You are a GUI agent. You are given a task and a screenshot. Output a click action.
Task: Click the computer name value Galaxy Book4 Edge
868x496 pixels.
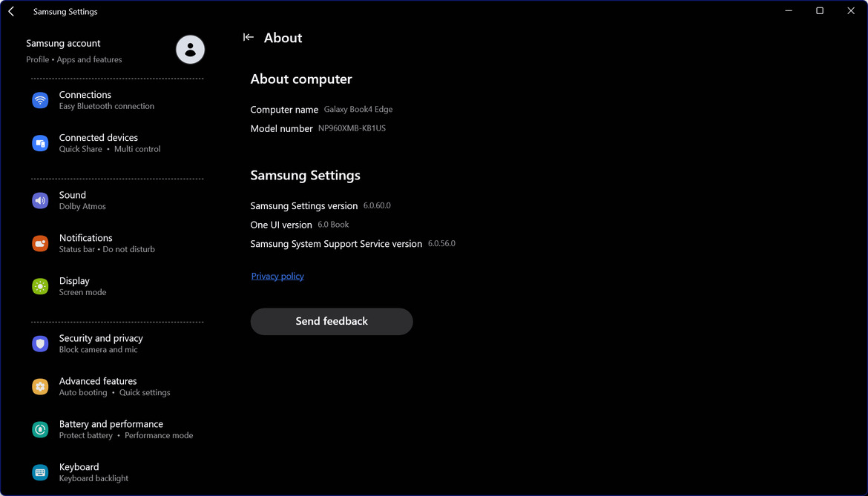point(358,110)
